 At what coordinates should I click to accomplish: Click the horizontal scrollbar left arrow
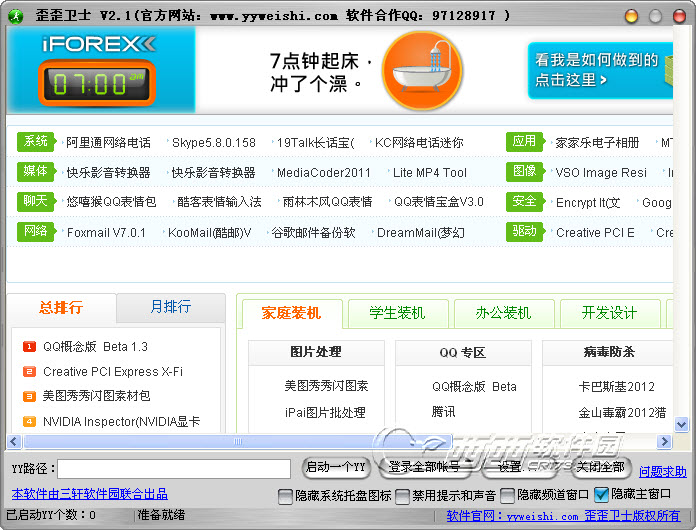(14, 441)
